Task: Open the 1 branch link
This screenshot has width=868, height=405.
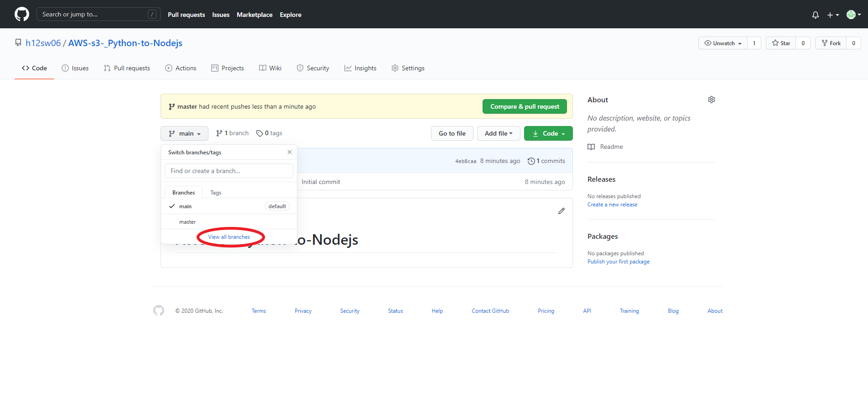Action: click(x=232, y=133)
